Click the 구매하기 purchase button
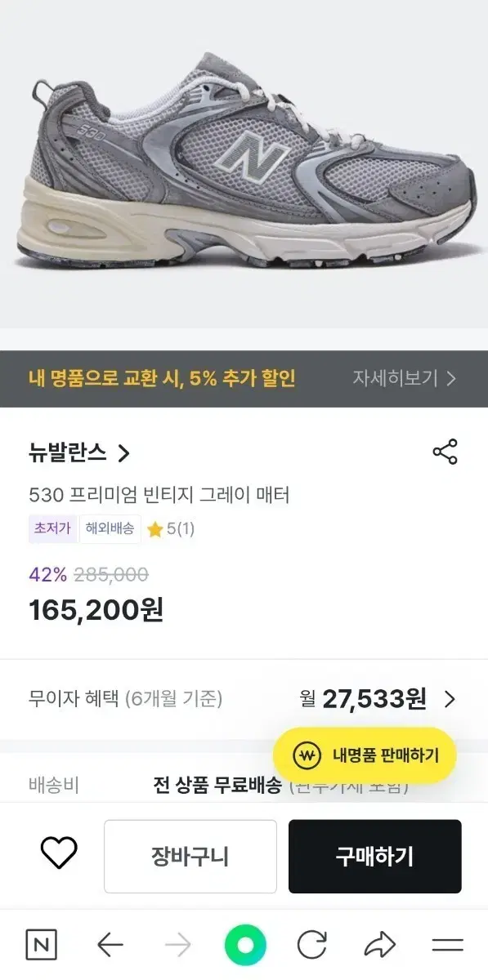488x980 pixels. [x=374, y=856]
